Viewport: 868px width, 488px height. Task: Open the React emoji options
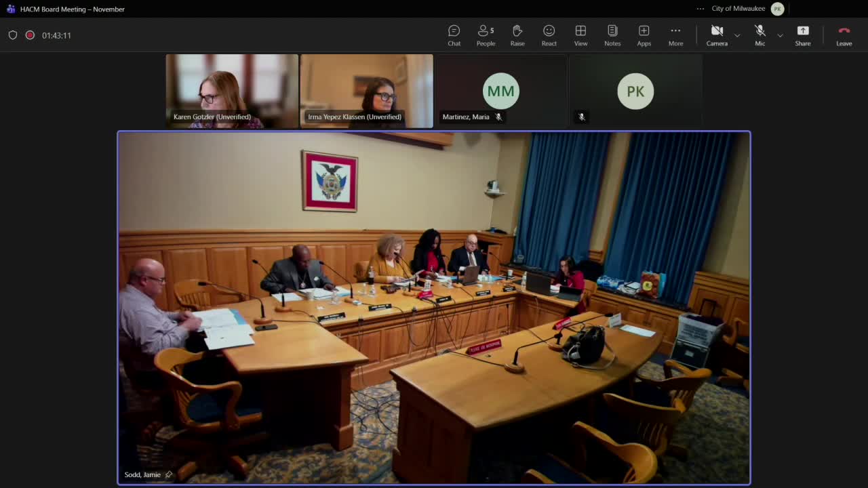549,35
